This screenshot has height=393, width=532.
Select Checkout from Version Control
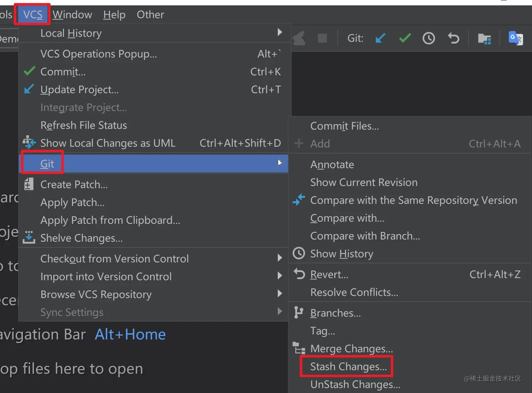coord(154,258)
